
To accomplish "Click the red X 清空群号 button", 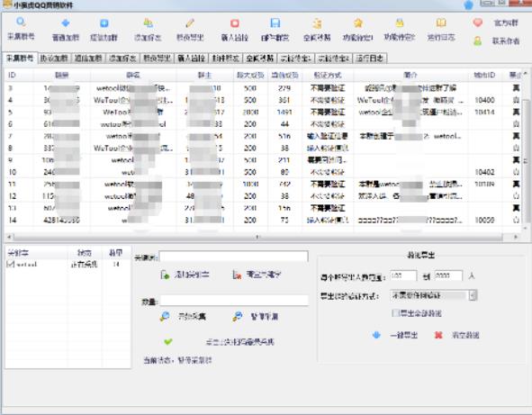I will [x=457, y=335].
